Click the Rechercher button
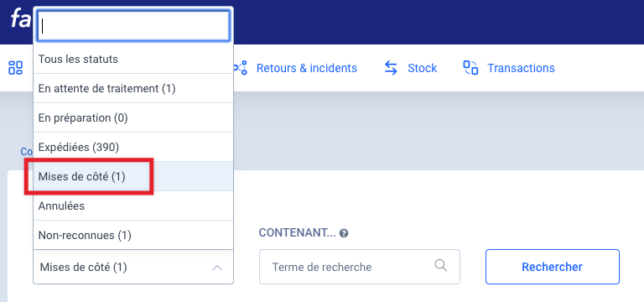This screenshot has height=302, width=644. [x=553, y=267]
